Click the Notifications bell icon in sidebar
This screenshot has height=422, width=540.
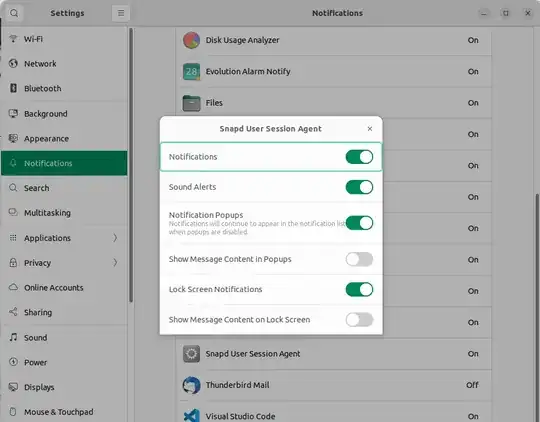[13, 163]
